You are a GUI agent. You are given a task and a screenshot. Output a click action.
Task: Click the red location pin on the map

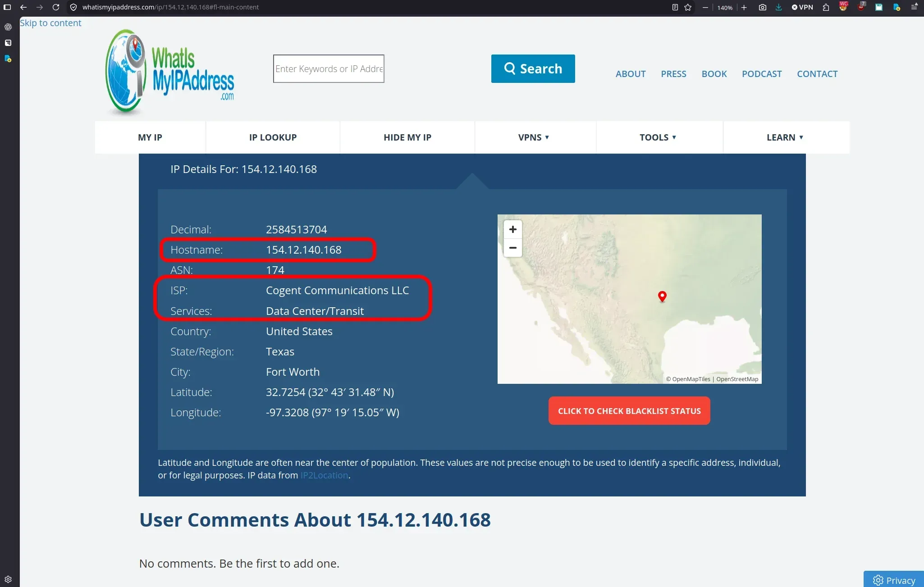(662, 296)
